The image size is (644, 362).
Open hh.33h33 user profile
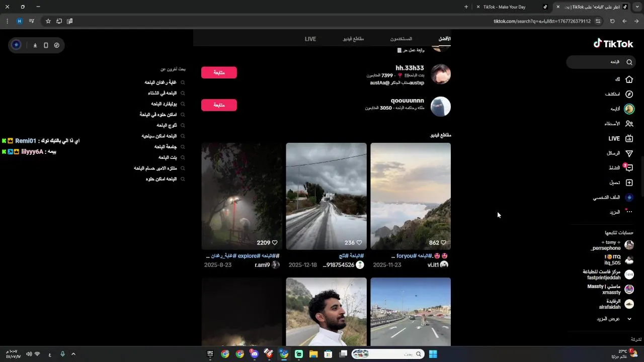[410, 68]
